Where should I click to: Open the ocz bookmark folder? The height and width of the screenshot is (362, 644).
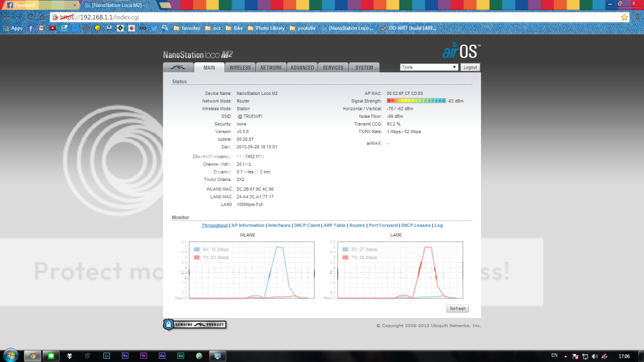tap(213, 28)
